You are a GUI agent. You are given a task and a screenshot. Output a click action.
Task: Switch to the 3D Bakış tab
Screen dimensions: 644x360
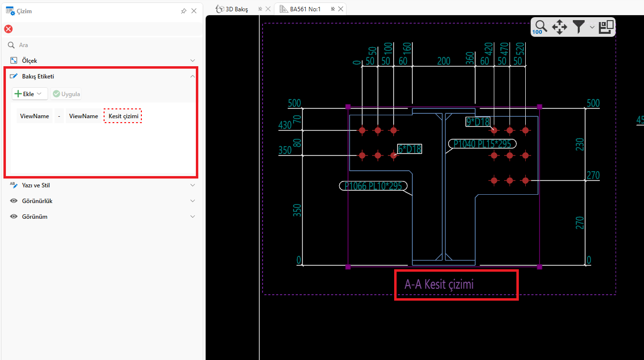tap(236, 9)
